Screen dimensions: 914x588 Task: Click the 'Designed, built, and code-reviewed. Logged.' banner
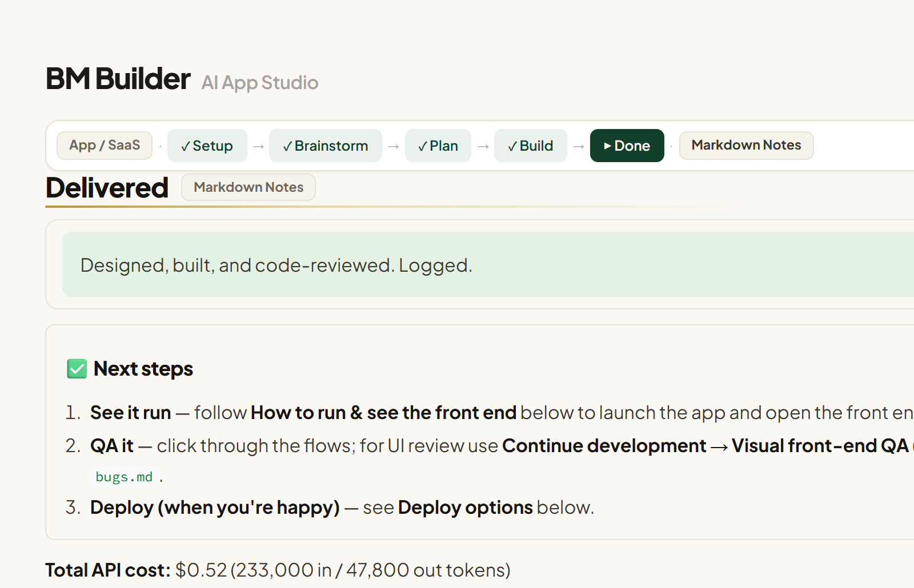coord(488,264)
